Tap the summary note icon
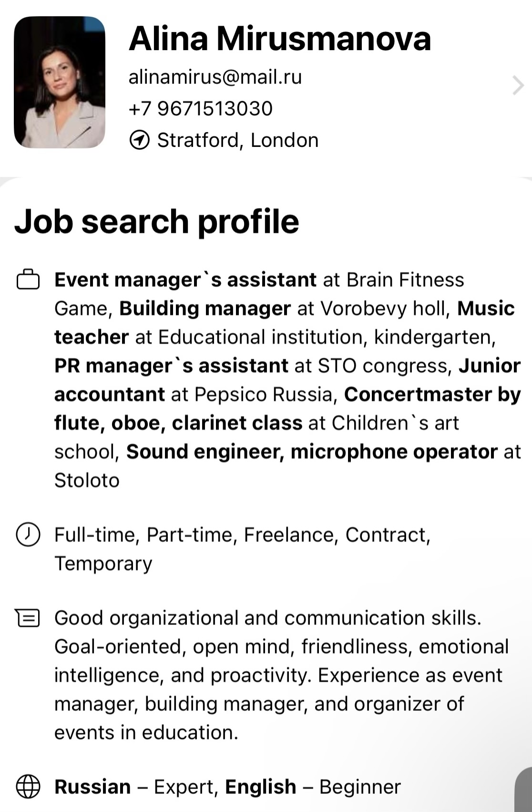Screen dimensions: 532x812 point(28,618)
